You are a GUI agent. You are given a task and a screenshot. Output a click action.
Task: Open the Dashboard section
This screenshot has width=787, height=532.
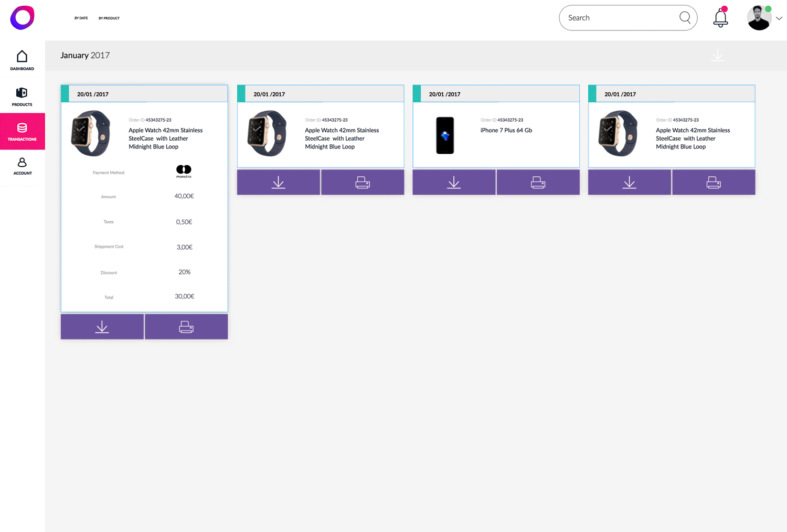(x=22, y=60)
